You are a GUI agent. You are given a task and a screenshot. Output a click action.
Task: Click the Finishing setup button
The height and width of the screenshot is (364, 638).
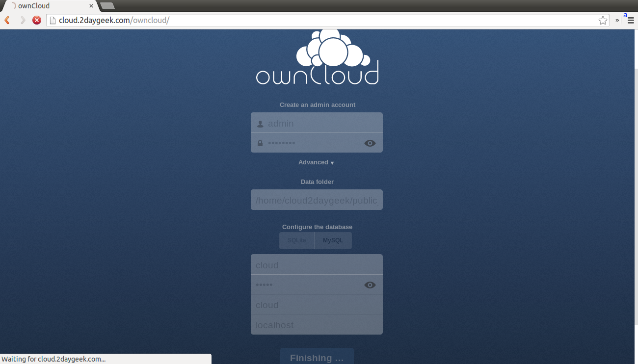[317, 357]
